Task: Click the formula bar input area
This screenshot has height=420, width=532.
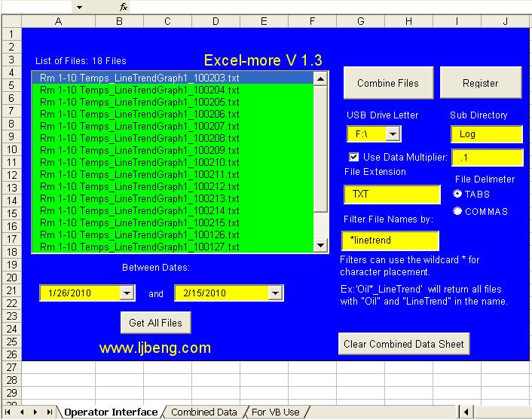Action: coord(329,7)
